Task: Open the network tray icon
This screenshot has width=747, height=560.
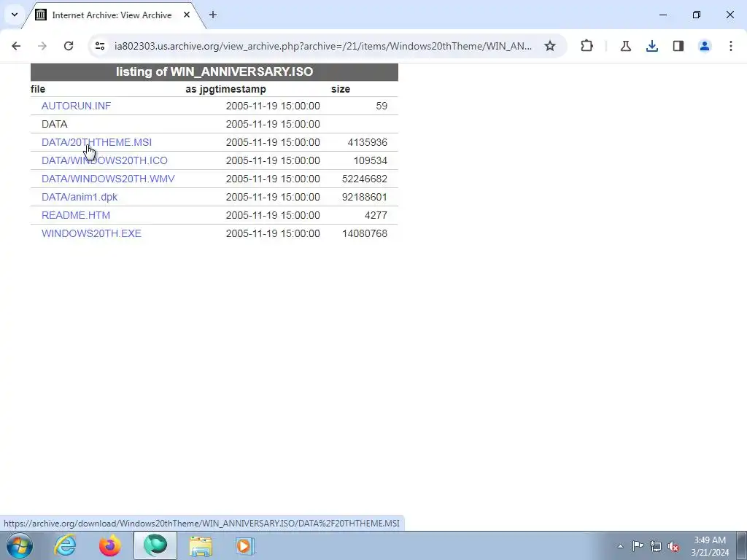Action: [656, 546]
